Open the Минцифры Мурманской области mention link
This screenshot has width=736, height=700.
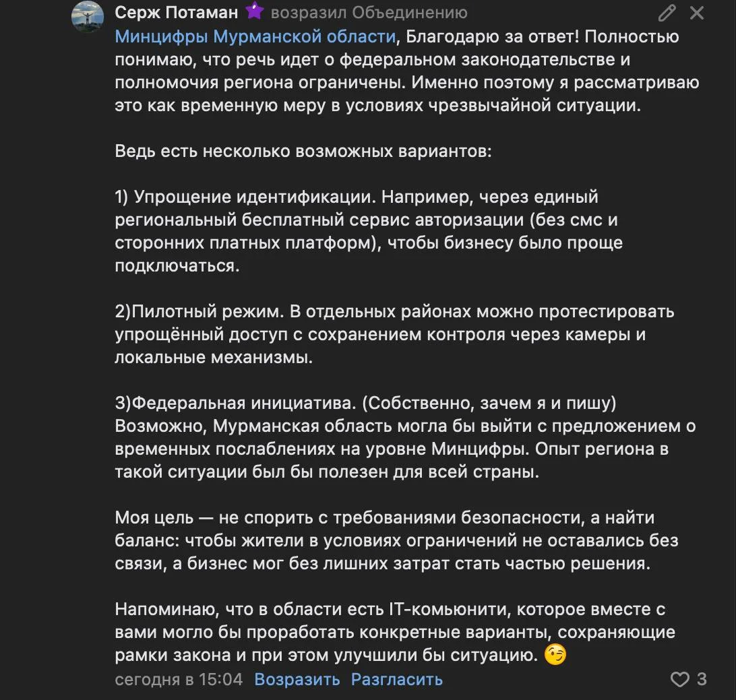[x=255, y=36]
